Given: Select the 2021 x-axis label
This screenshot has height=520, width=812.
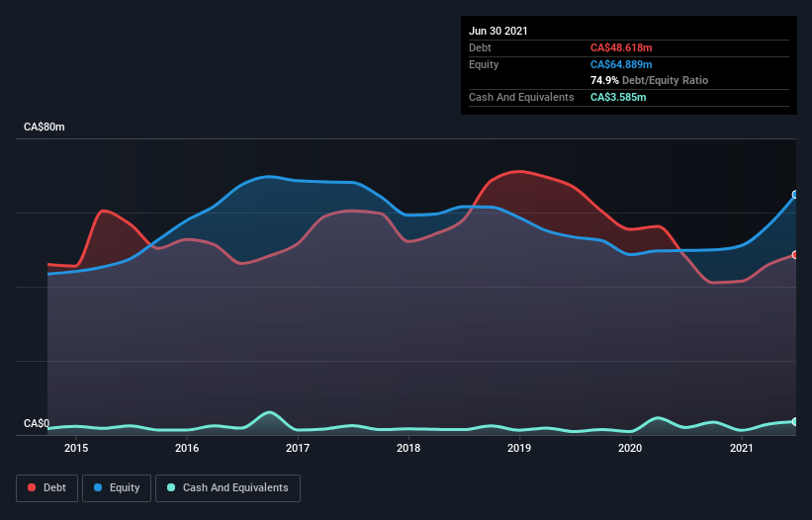Looking at the screenshot, I should (x=741, y=448).
